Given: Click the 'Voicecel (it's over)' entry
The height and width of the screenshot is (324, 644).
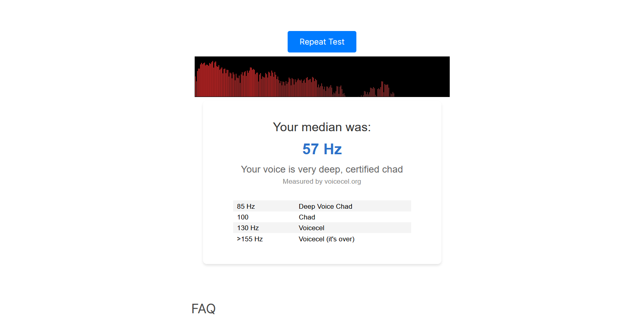Looking at the screenshot, I should (327, 239).
